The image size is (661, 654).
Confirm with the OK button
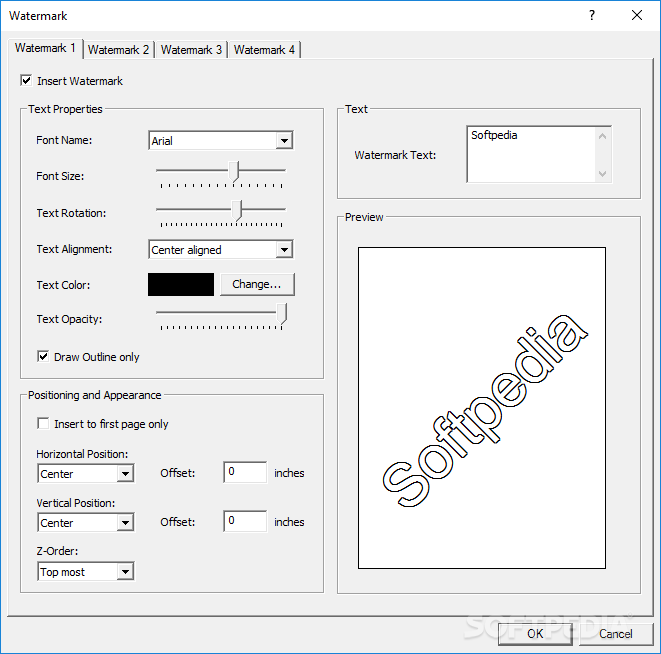point(535,634)
